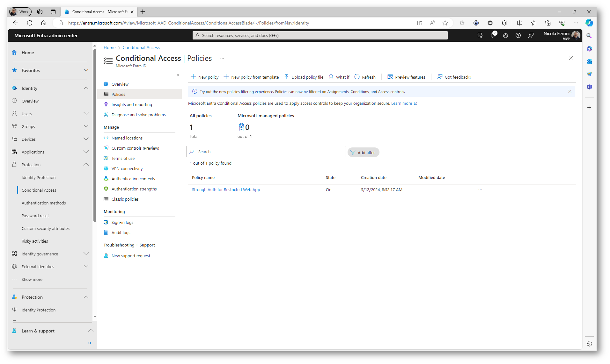
Task: Open the policy row ellipsis menu
Action: [480, 190]
